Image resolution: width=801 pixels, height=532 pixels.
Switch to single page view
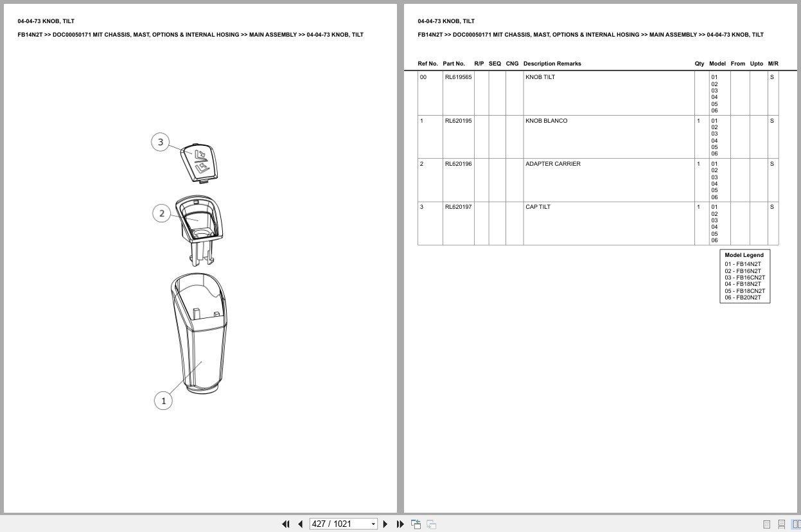tap(767, 524)
